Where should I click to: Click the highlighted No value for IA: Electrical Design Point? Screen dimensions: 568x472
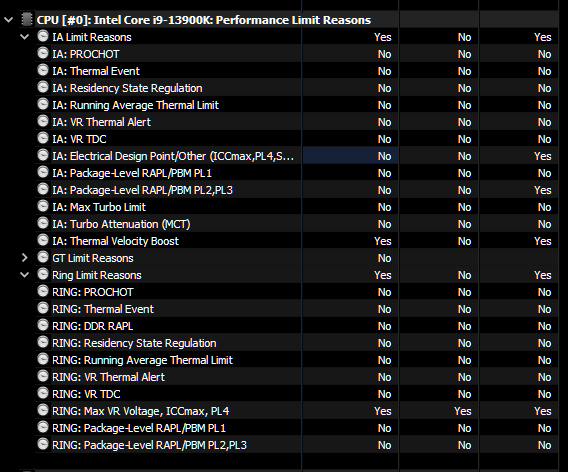pos(384,156)
